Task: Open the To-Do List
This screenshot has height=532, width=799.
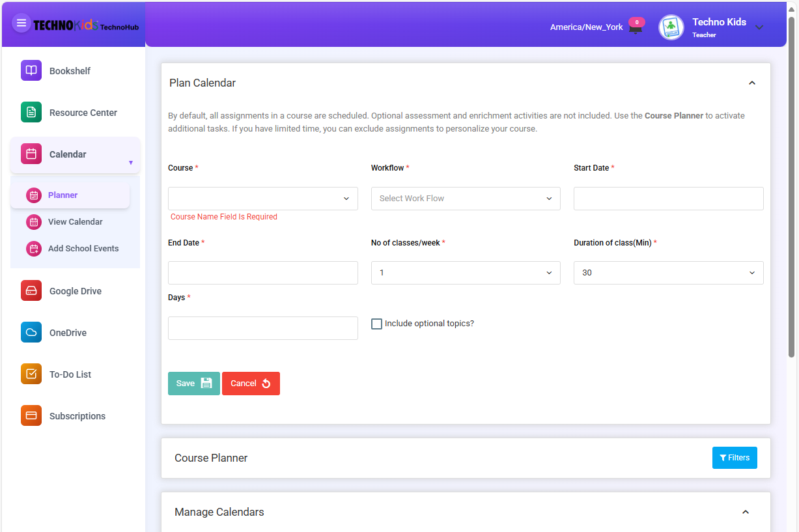Action: (31, 374)
